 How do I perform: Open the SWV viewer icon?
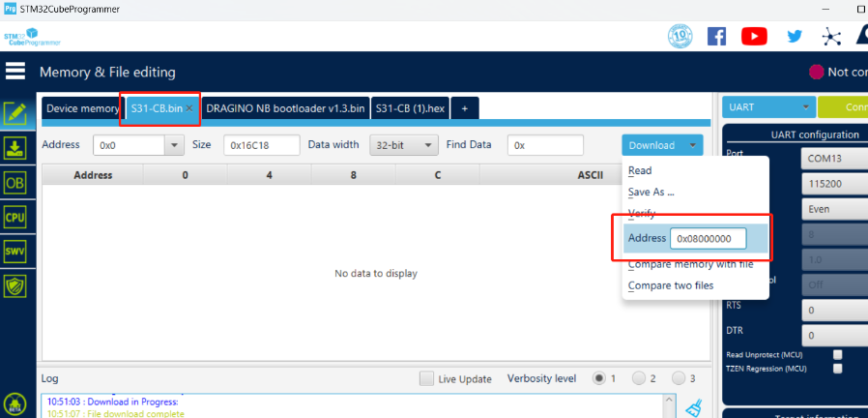click(x=15, y=252)
